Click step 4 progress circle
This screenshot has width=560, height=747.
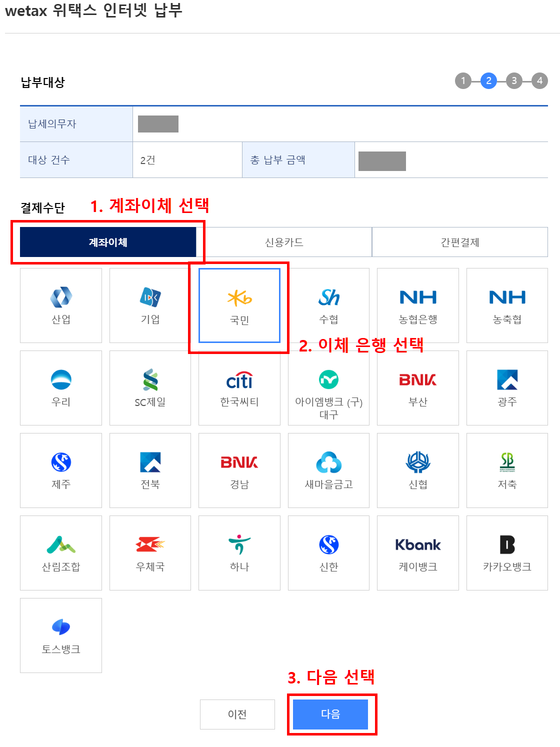539,80
